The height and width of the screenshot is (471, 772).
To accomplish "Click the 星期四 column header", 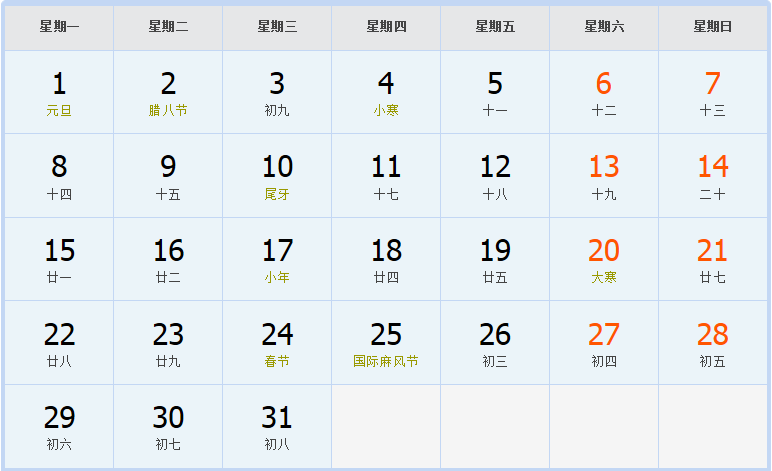I will 386,27.
